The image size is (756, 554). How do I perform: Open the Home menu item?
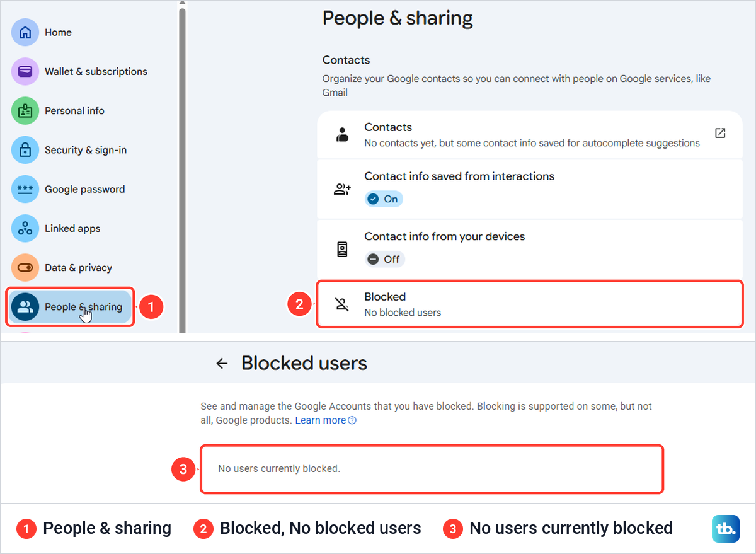[58, 32]
